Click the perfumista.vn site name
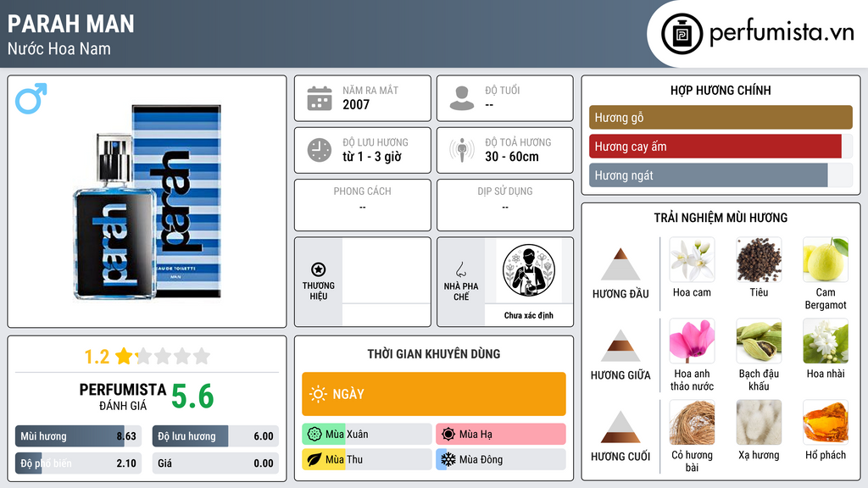Screen dimensions: 868x488 click(x=782, y=33)
